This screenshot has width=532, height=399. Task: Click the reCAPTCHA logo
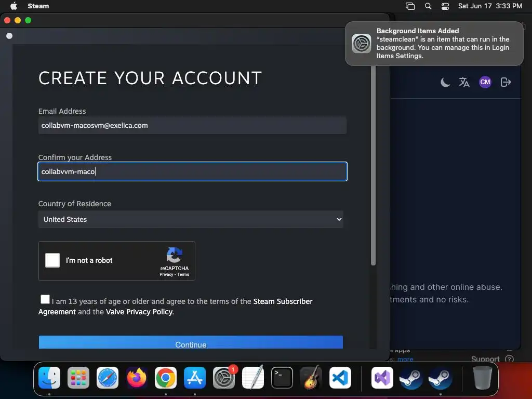[175, 255]
